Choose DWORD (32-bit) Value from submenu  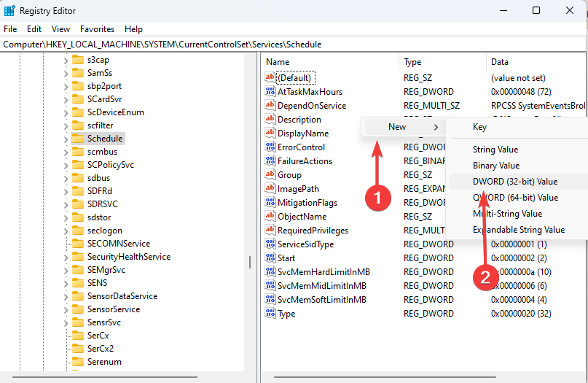[x=518, y=182]
